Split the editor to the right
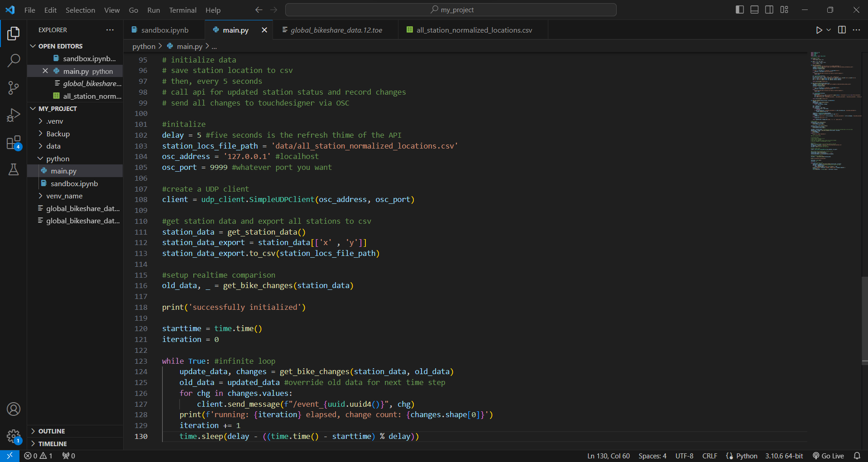This screenshot has width=868, height=462. point(842,30)
